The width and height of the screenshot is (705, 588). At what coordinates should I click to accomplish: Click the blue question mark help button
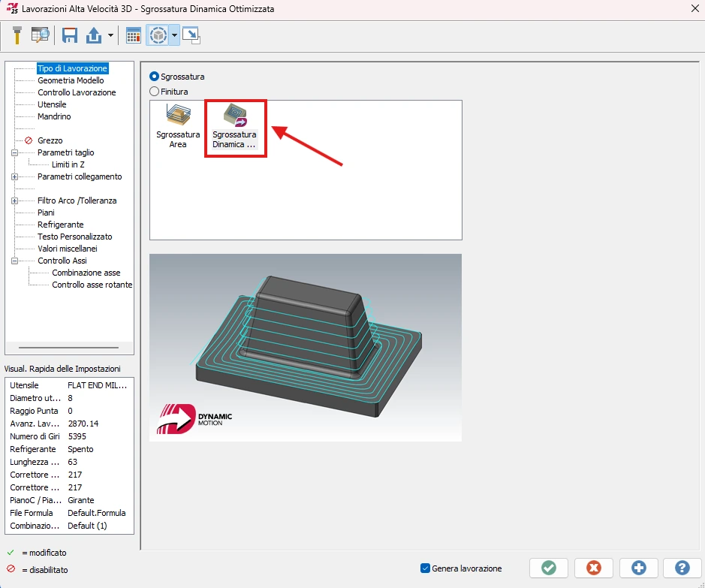click(682, 568)
